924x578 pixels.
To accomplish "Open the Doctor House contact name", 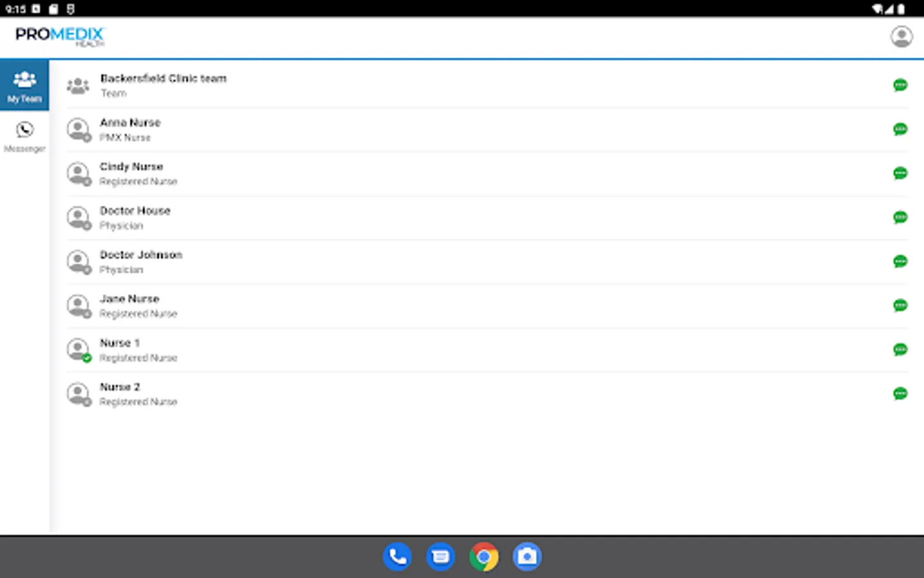I will [135, 211].
